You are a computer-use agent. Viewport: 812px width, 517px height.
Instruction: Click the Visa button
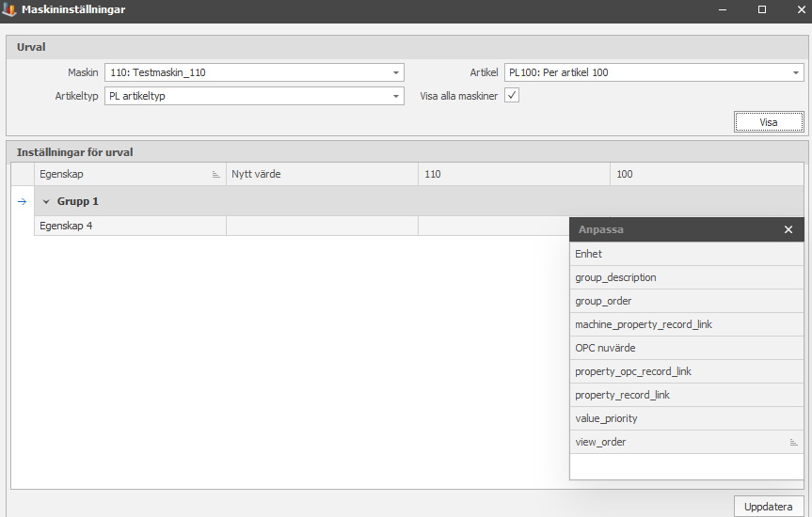[769, 122]
